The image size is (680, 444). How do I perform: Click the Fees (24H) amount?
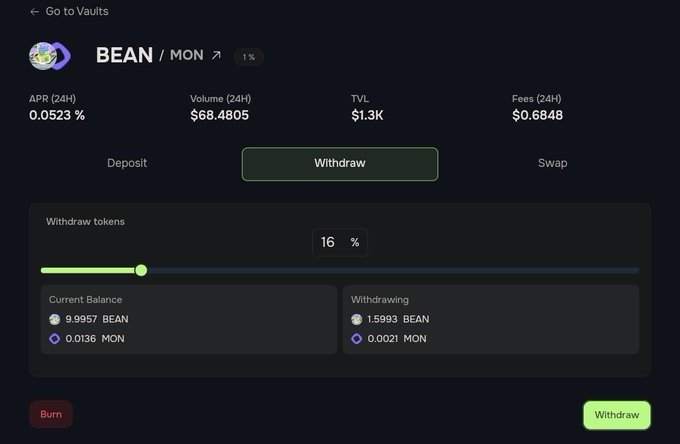click(x=537, y=115)
